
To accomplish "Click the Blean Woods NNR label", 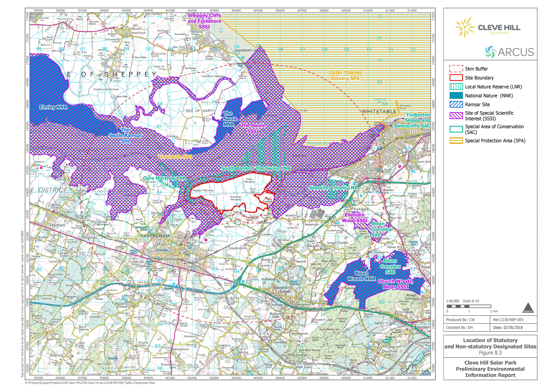I will tap(361, 276).
